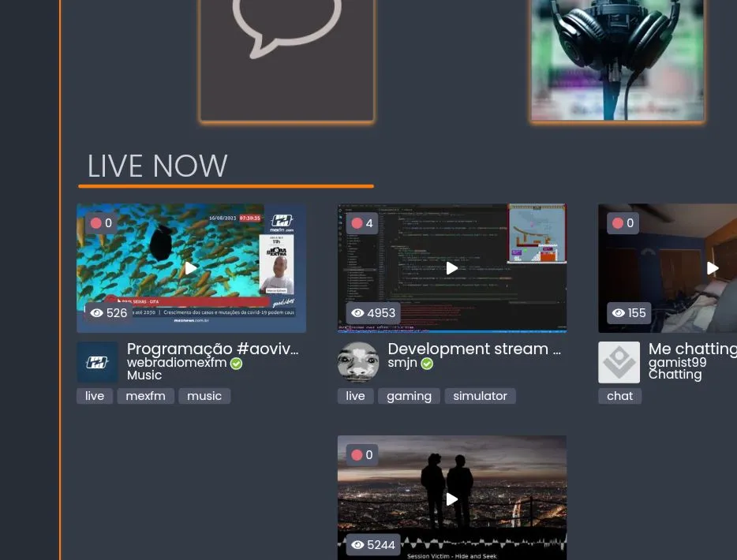Open the "chat" tag on gamist99's stream
737x560 pixels.
pos(619,395)
